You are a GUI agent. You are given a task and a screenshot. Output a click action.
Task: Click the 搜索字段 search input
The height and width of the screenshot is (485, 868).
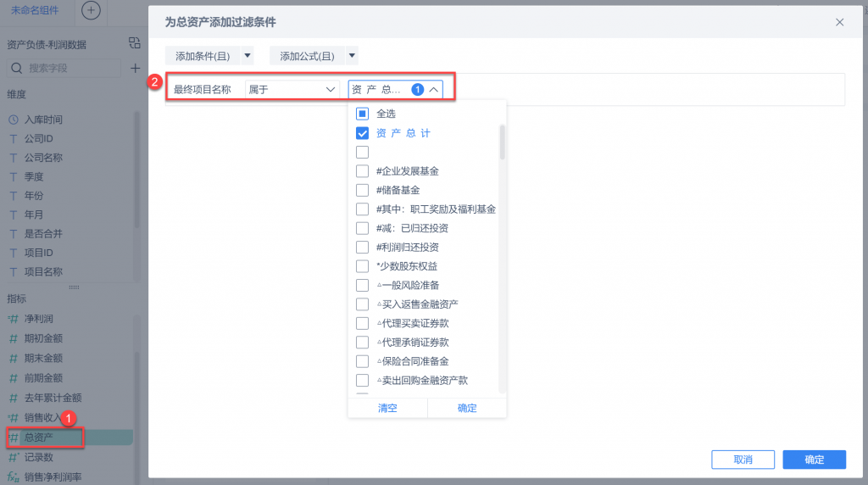pos(64,68)
